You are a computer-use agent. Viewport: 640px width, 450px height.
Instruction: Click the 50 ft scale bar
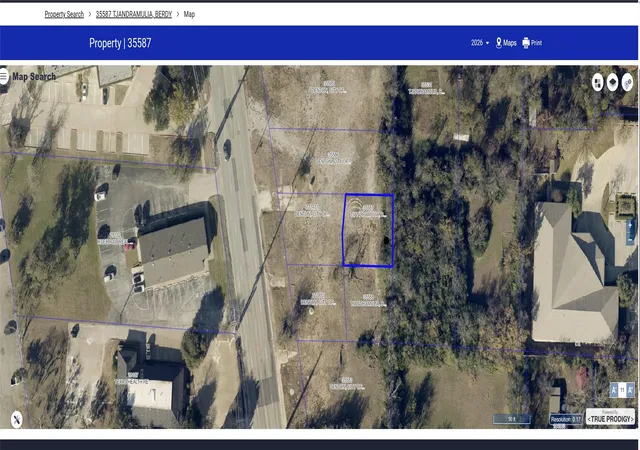512,419
